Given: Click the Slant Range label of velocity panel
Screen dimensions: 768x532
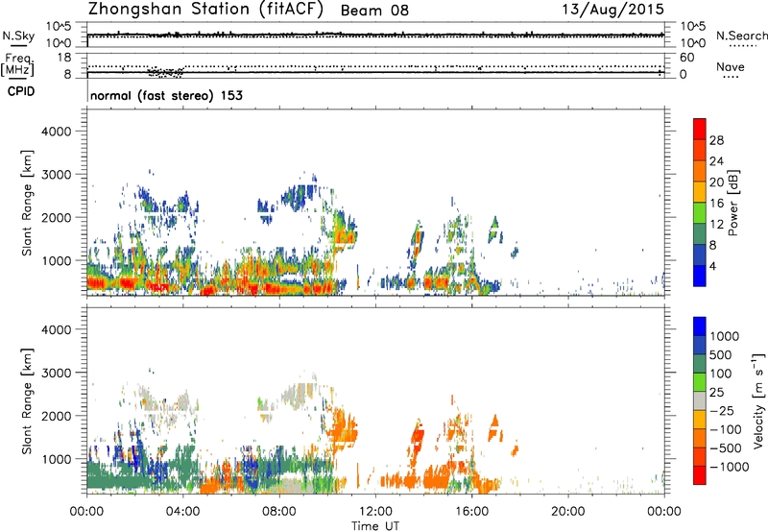Looking at the screenshot, I should [x=27, y=401].
